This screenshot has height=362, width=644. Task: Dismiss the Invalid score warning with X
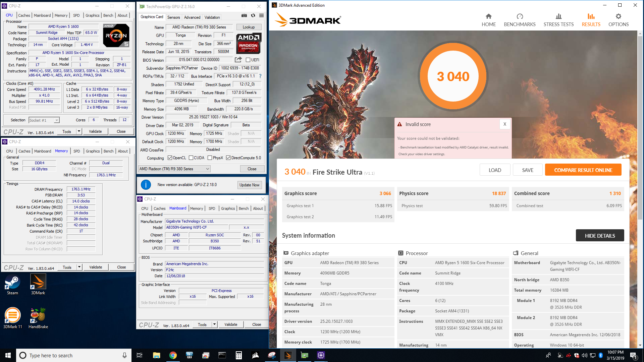tap(504, 124)
